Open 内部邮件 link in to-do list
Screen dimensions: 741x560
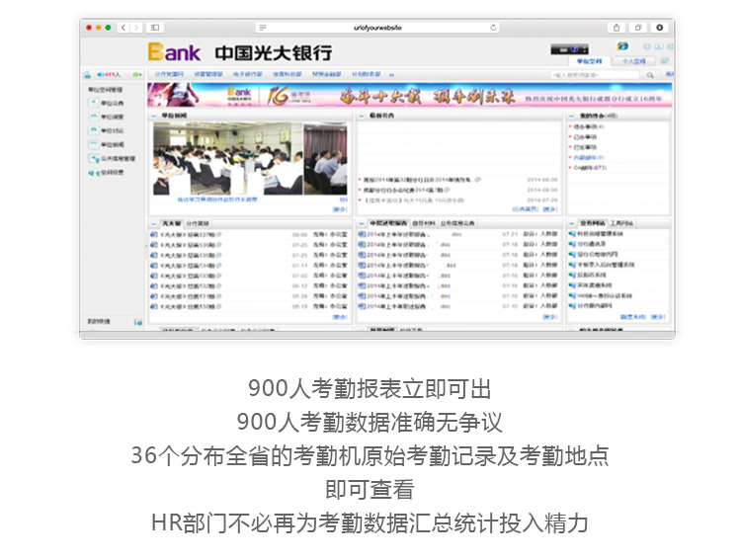click(589, 157)
